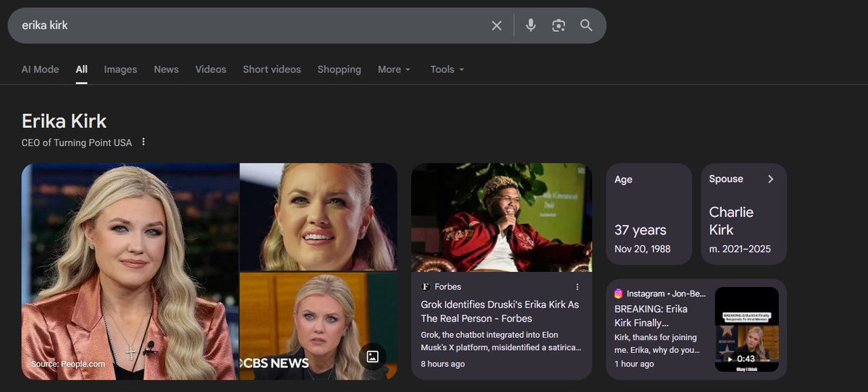Expand the Spouse card chevron arrow
The image size is (868, 392).
[770, 179]
